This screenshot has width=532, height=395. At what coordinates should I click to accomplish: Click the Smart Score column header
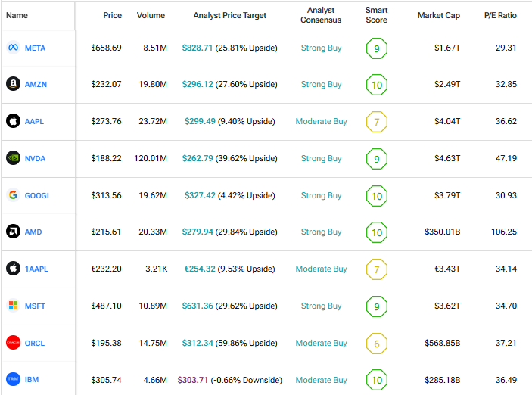[376, 15]
